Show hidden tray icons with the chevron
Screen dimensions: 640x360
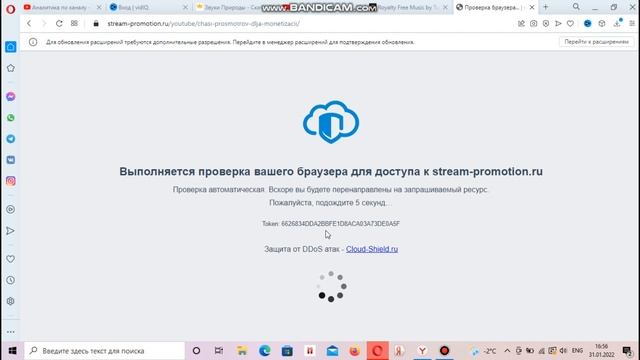point(507,351)
